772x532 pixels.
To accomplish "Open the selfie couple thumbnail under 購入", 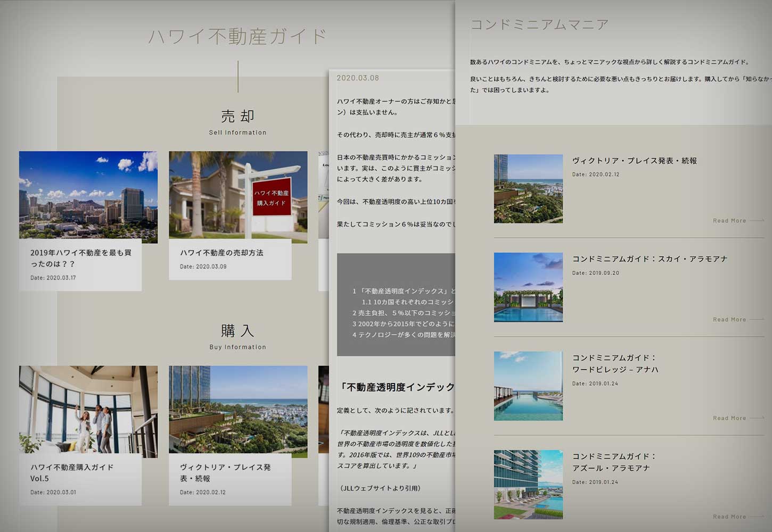I will (x=88, y=410).
